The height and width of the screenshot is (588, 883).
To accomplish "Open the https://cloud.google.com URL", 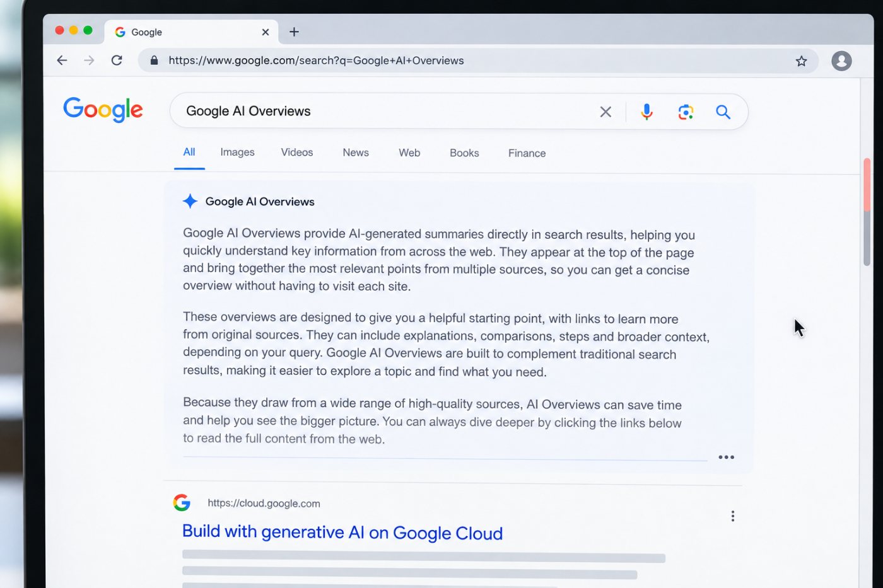I will [x=264, y=504].
